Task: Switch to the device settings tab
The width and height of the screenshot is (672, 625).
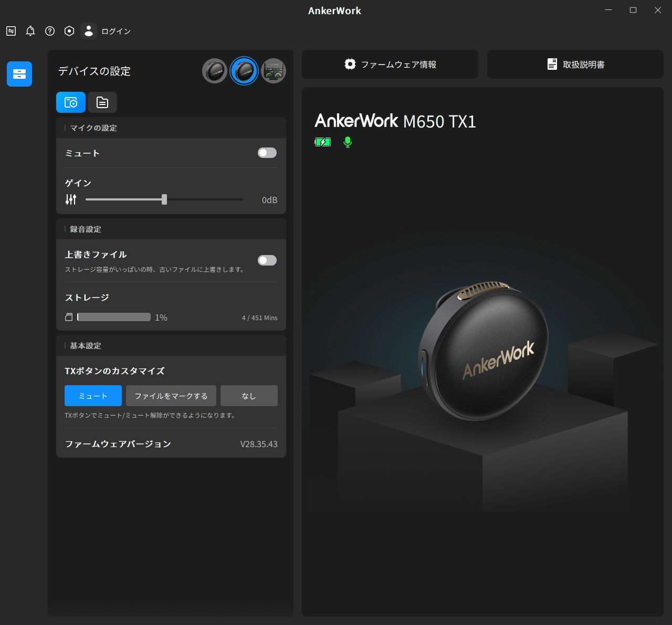Action: [71, 102]
